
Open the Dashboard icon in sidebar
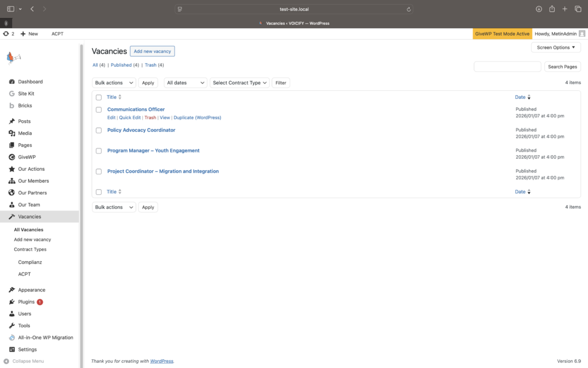click(12, 82)
